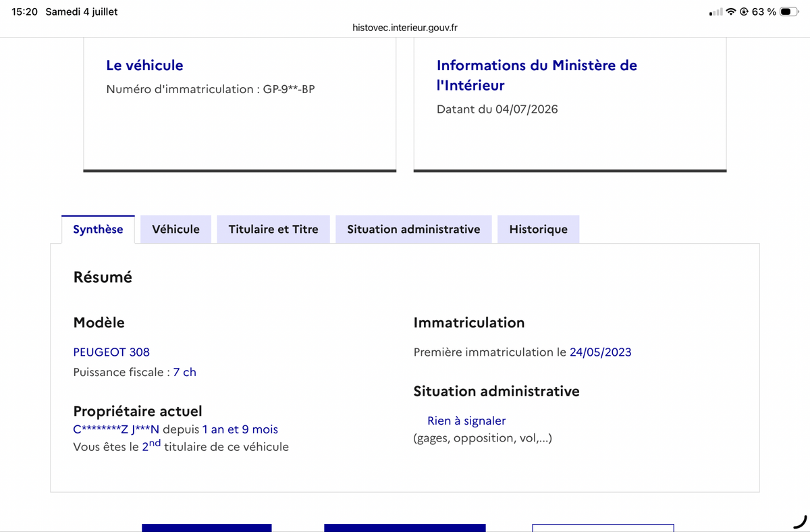This screenshot has width=810, height=532.
Task: Click first registration date 24/05/2023
Action: click(x=601, y=352)
